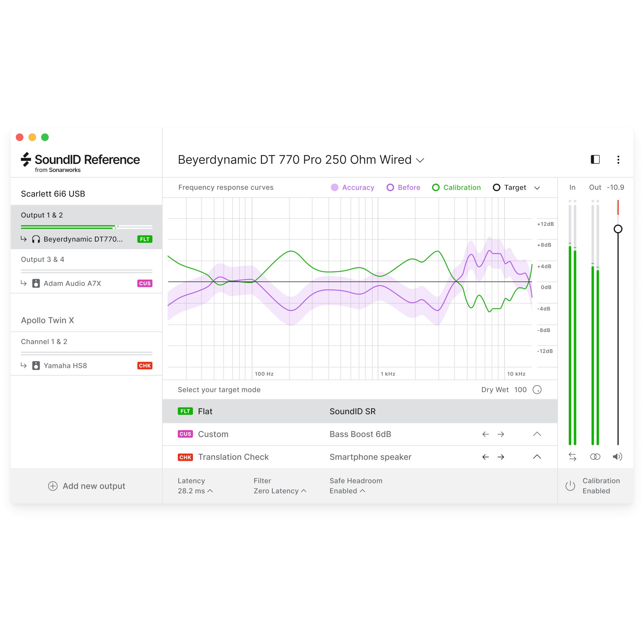Toggle the mono overlapping-circles icon
644x644 pixels.
coord(595,457)
